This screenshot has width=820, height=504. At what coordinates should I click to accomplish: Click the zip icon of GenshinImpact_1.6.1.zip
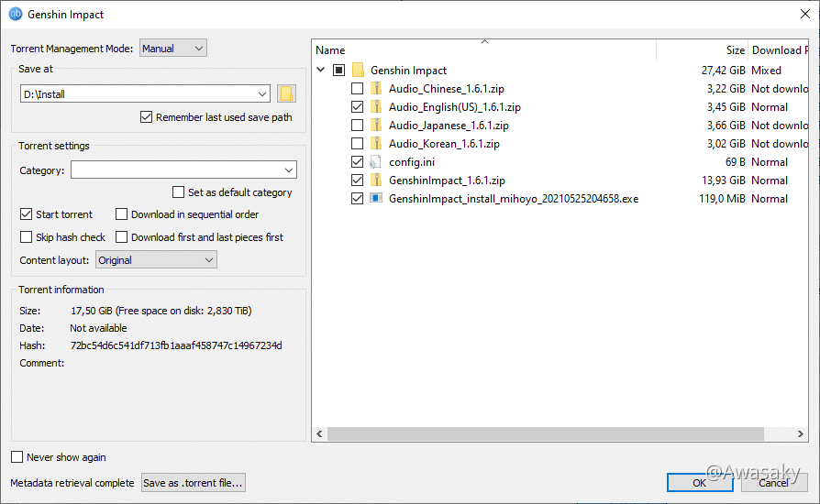[x=376, y=181]
